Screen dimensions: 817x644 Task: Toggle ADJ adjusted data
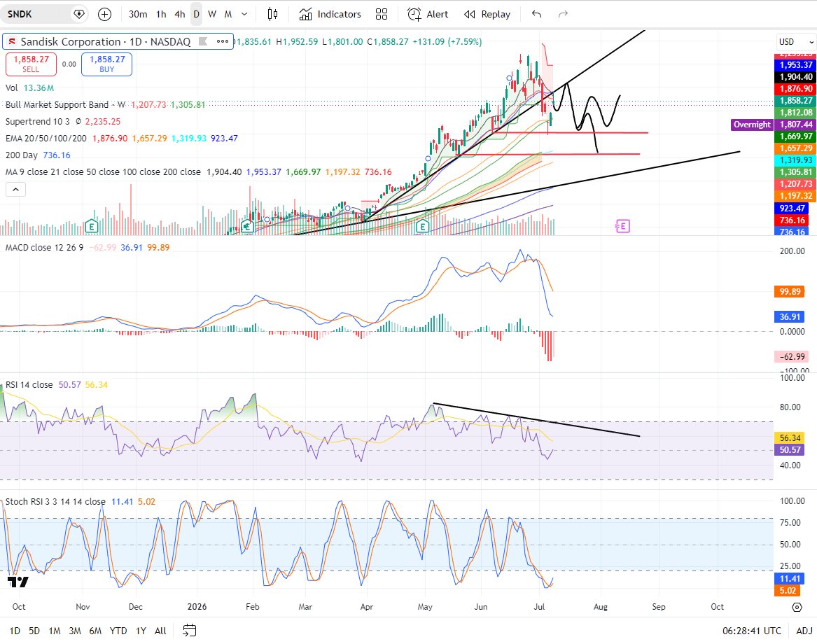pos(804,631)
